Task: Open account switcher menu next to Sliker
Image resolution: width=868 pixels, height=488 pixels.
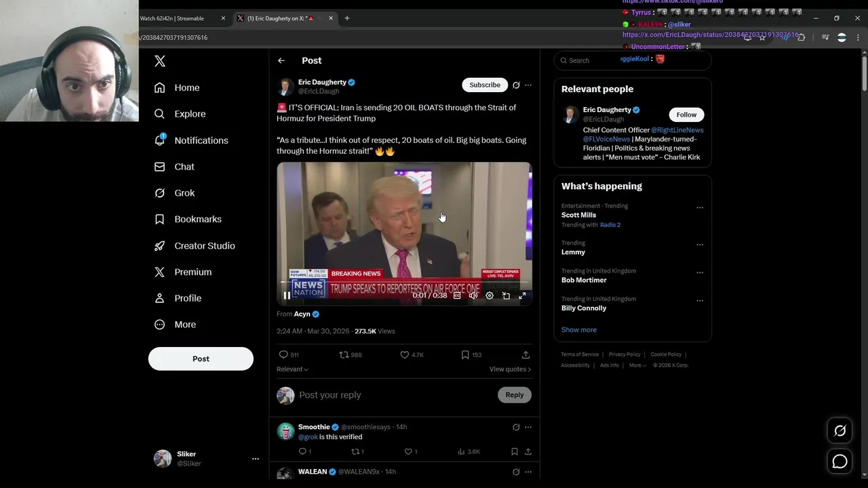Action: pos(256,459)
